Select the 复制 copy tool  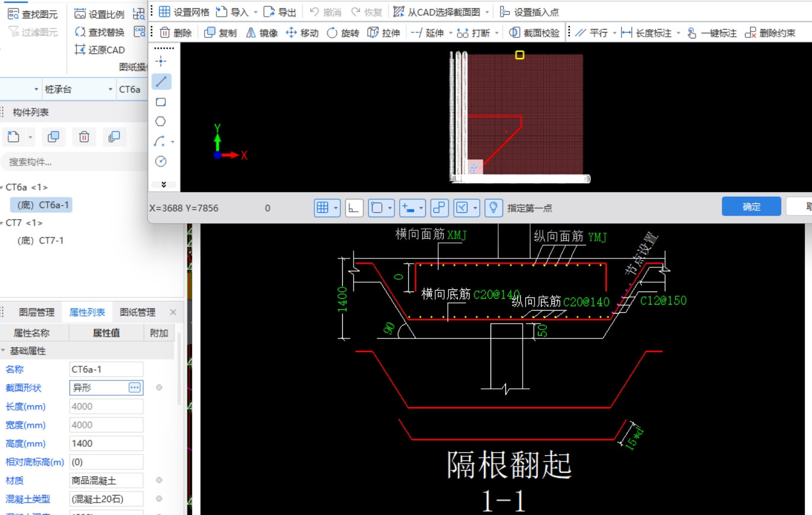point(221,33)
